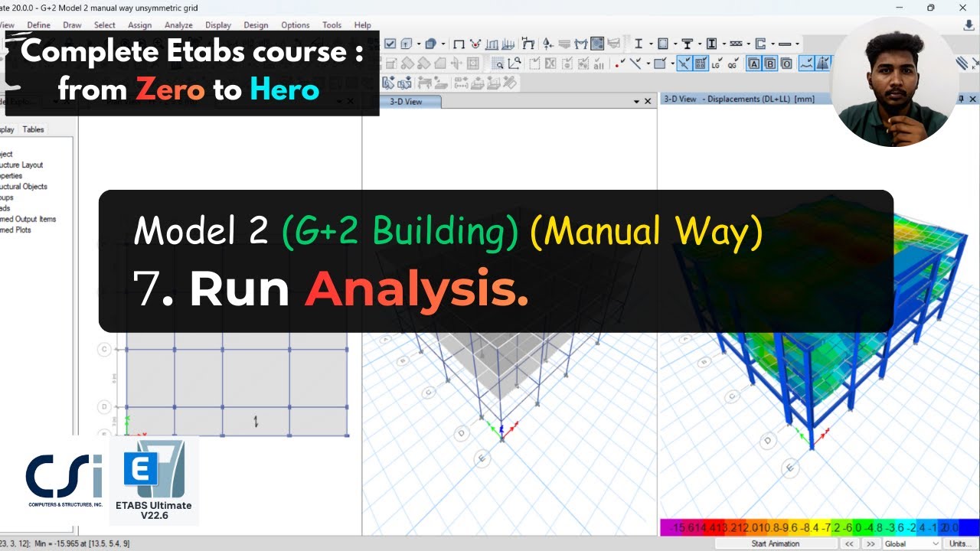This screenshot has width=980, height=551.
Task: Toggle the boxed B button
Action: click(770, 64)
